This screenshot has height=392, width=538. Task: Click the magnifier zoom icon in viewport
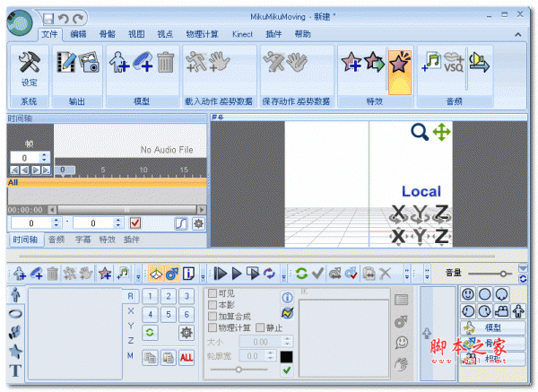pyautogui.click(x=420, y=132)
